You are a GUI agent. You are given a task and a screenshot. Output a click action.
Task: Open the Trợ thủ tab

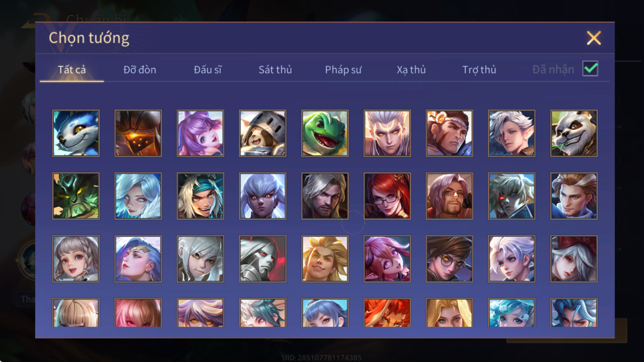tap(479, 70)
